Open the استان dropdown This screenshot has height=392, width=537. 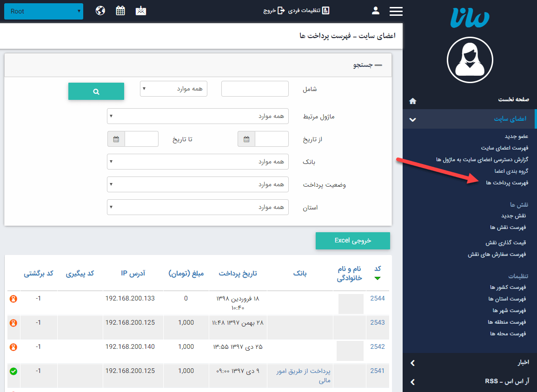198,207
